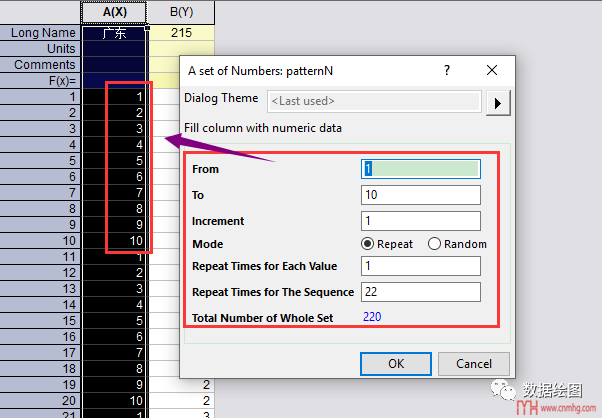Select row header 10
The image size is (602, 418).
40,241
